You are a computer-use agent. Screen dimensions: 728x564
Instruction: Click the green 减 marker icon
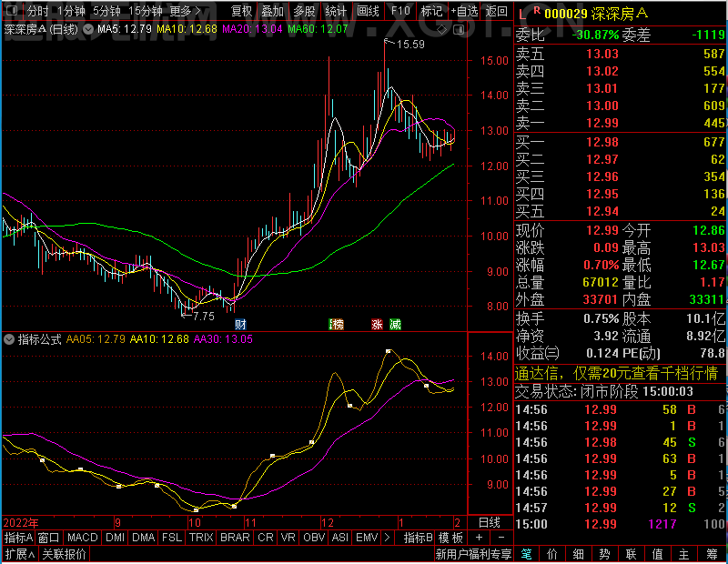[395, 324]
